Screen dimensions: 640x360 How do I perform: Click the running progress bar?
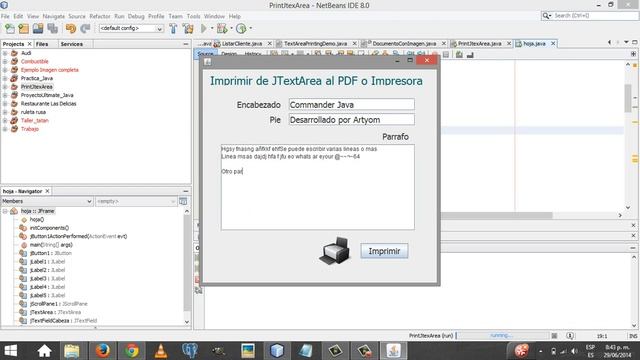point(502,336)
